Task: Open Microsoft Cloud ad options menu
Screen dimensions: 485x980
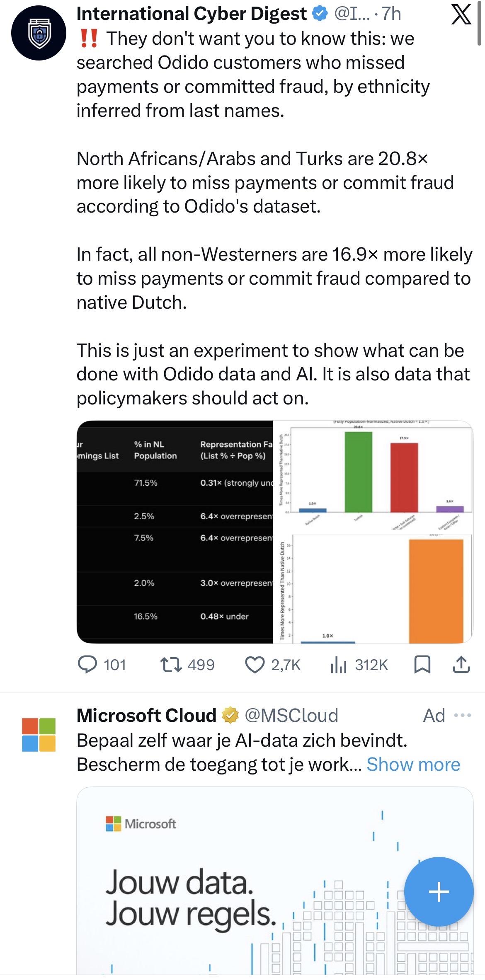Action: [463, 715]
